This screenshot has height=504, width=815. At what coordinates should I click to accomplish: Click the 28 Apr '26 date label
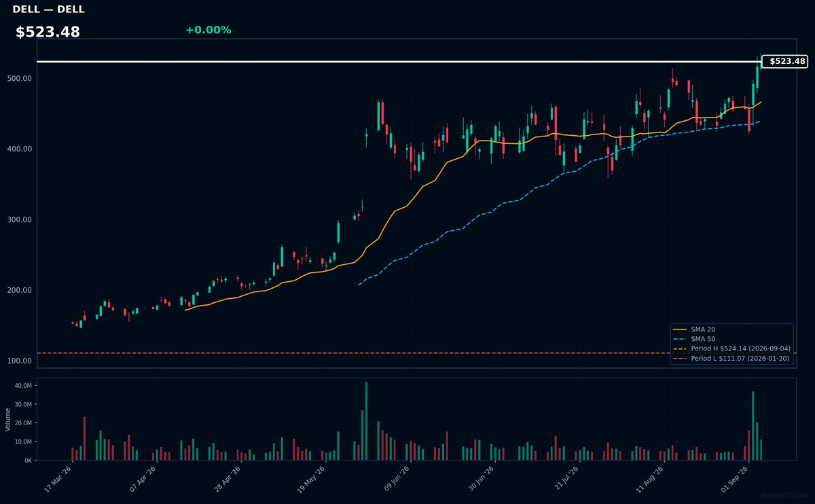[x=226, y=478]
